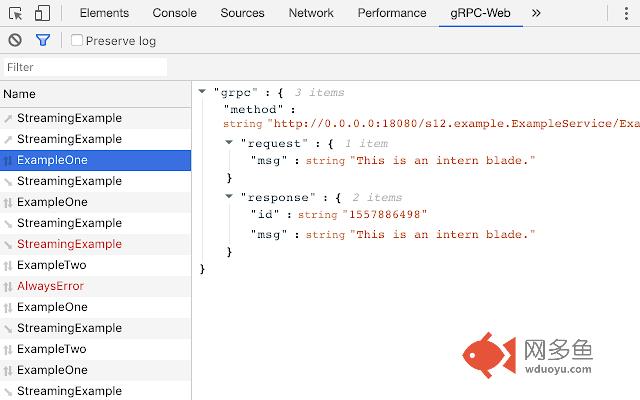Open the Network tab
Screen dimensions: 640x400
[311, 13]
